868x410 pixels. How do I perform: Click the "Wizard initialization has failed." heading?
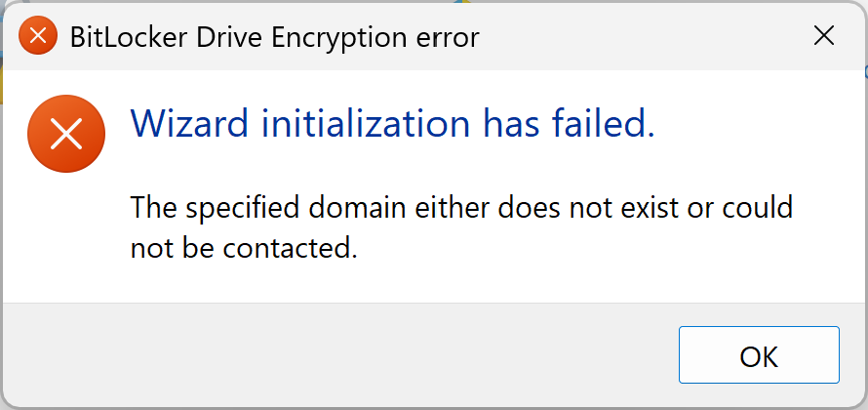point(392,123)
